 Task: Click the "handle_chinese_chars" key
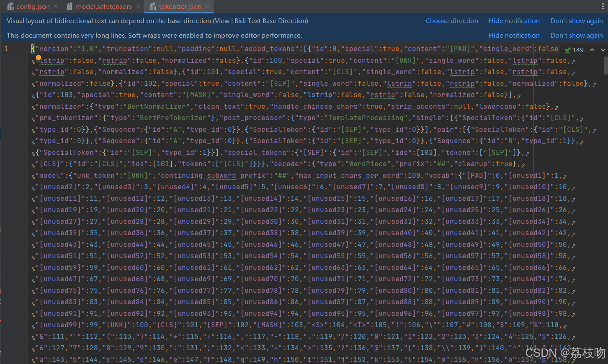pyautogui.click(x=316, y=107)
